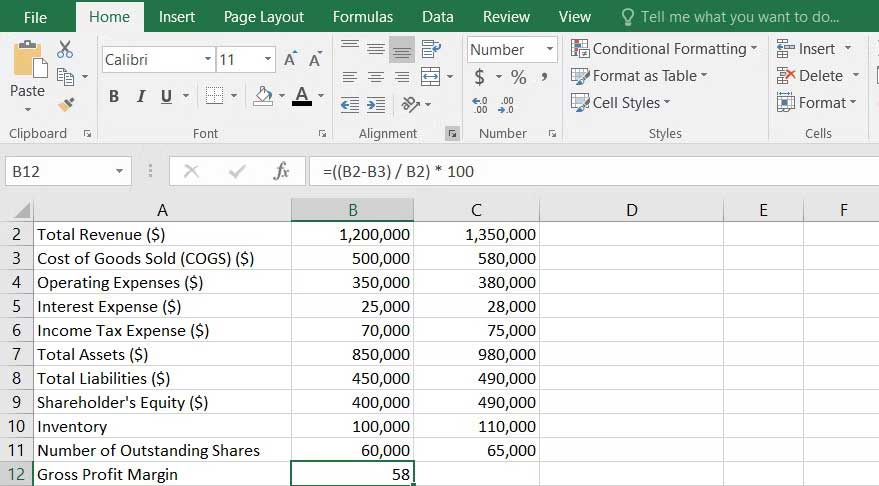Toggle Italic formatting
This screenshot has height=486, width=879.
pyautogui.click(x=139, y=96)
